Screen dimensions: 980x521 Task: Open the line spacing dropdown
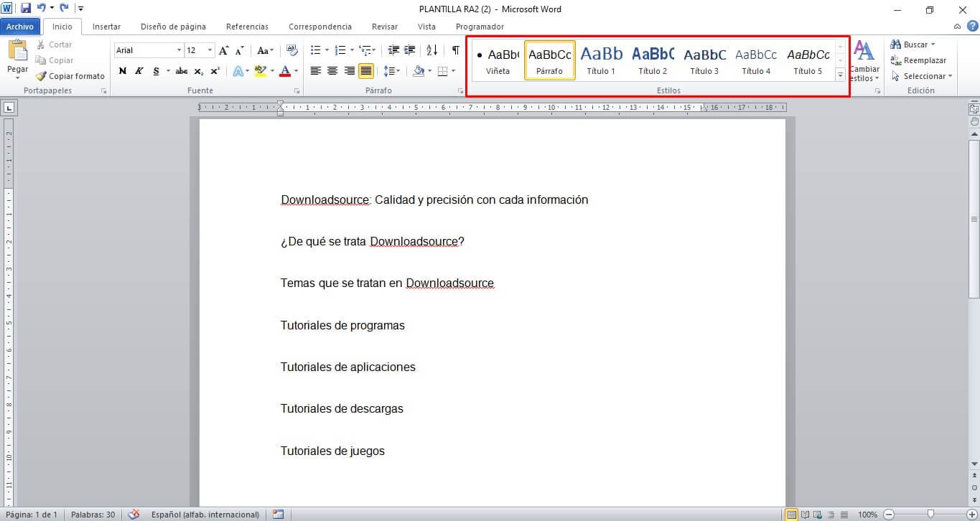click(391, 71)
